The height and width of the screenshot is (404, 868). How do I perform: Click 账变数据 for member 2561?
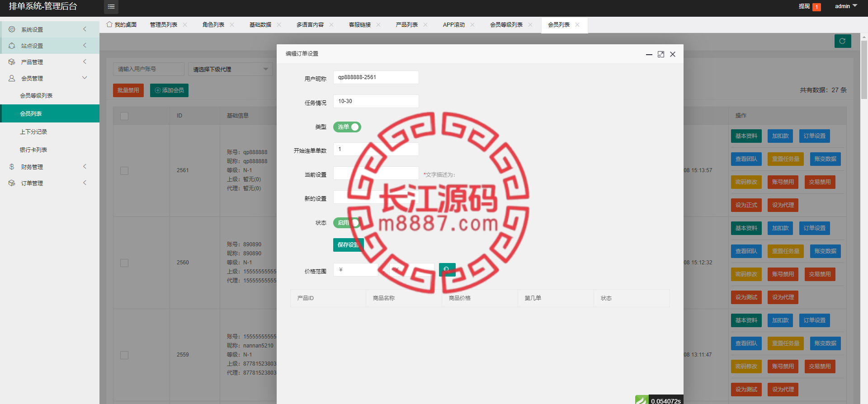click(x=826, y=159)
